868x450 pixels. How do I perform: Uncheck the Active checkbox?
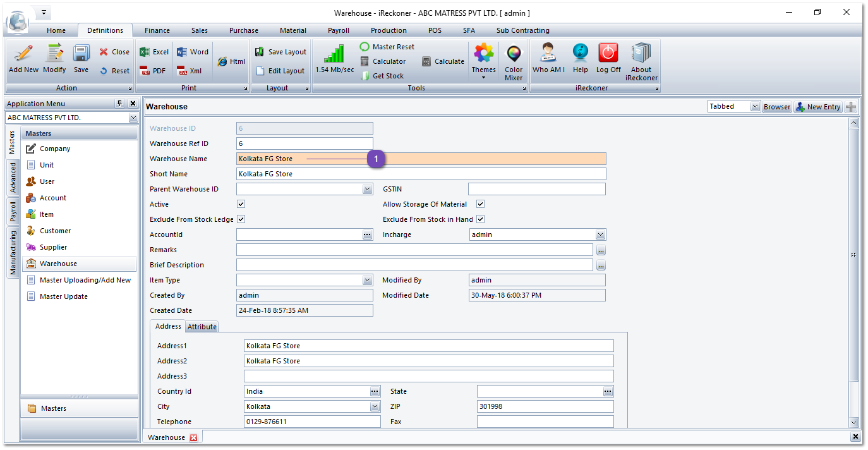click(241, 204)
